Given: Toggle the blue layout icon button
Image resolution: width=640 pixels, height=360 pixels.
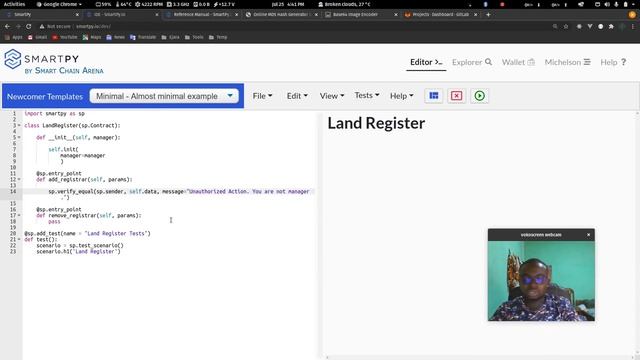Looking at the screenshot, I should pos(433,96).
